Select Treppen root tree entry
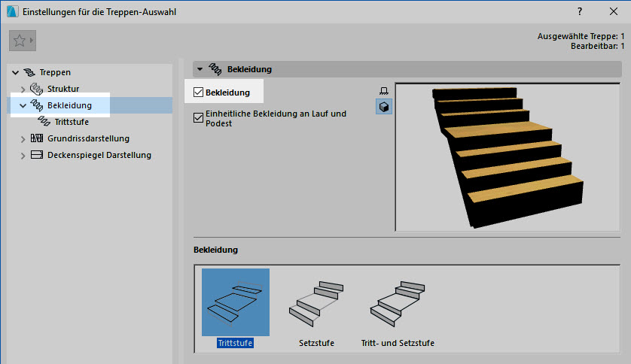This screenshot has height=364, width=631. pyautogui.click(x=55, y=72)
